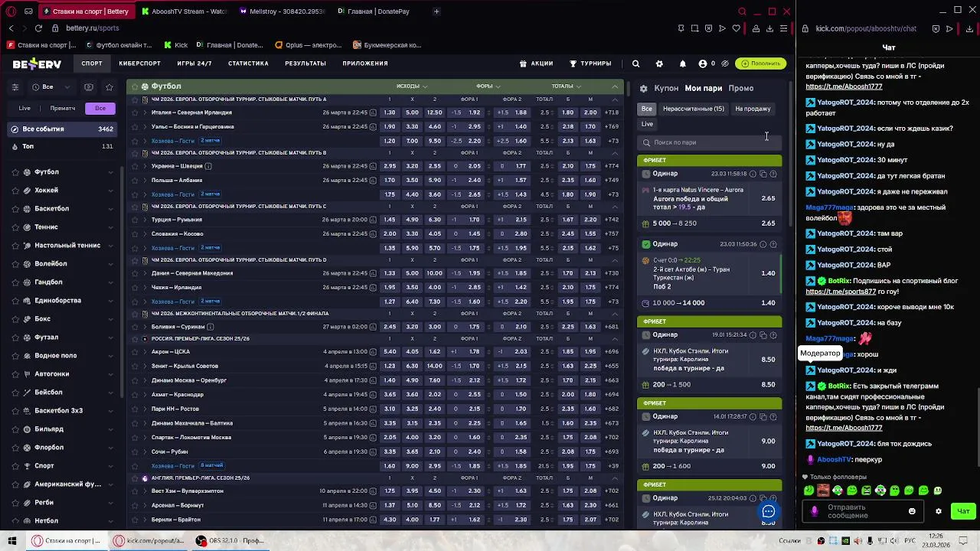
Task: Switch to the Промо tab
Action: [741, 88]
